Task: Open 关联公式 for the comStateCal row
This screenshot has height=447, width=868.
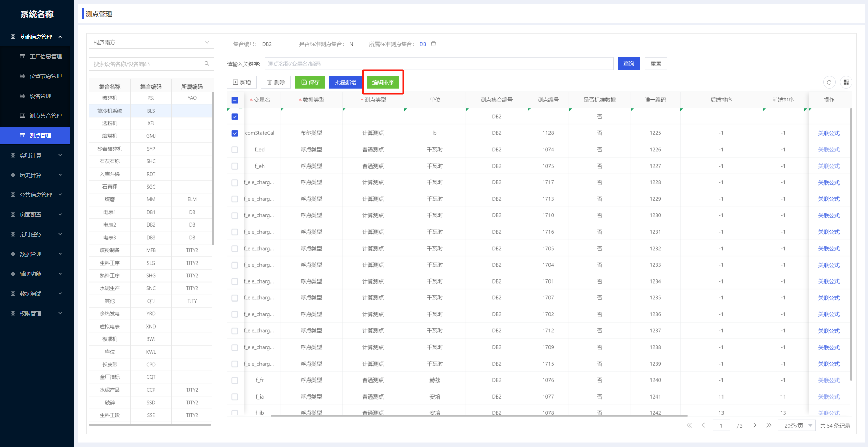Action: click(x=829, y=133)
